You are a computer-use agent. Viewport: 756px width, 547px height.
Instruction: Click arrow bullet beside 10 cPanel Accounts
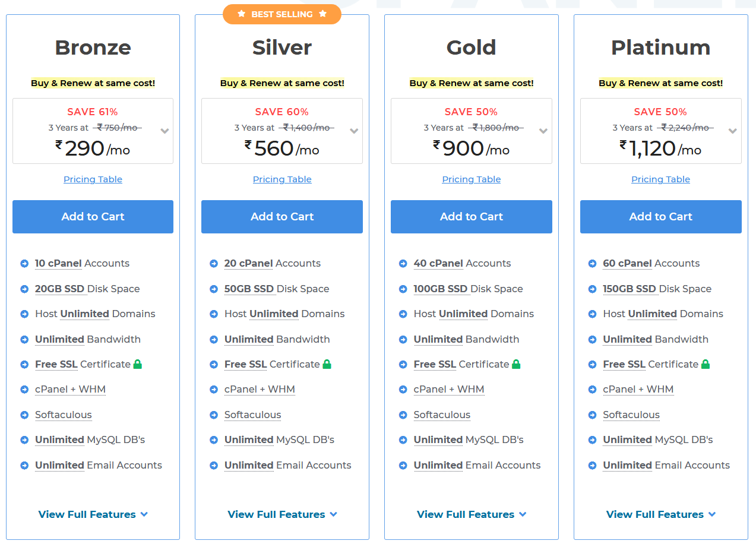pos(24,264)
